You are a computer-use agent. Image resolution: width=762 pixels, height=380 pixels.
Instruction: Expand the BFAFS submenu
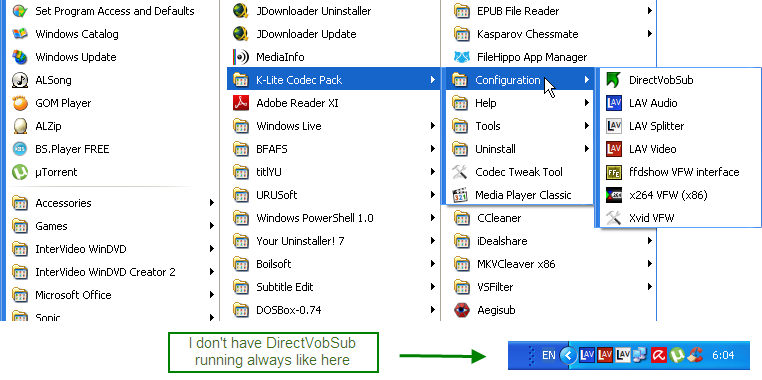click(333, 149)
